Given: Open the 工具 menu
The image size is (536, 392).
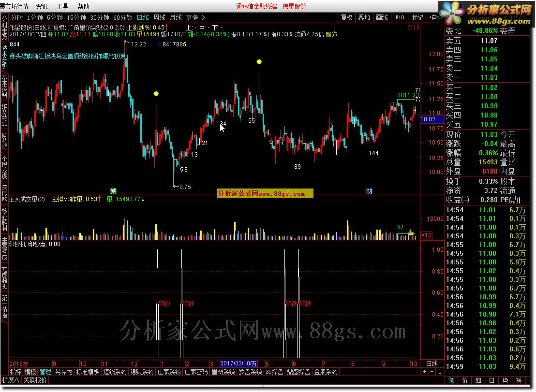Looking at the screenshot, I should (62, 6).
